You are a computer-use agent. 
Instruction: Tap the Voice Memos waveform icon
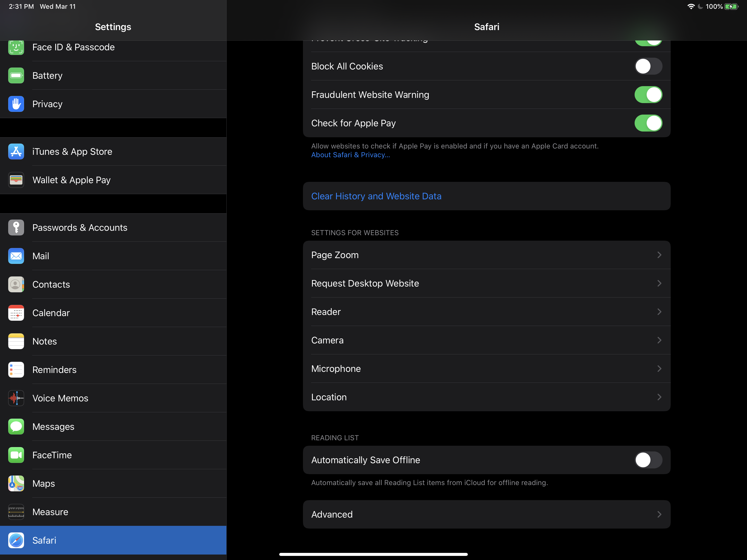pos(16,398)
